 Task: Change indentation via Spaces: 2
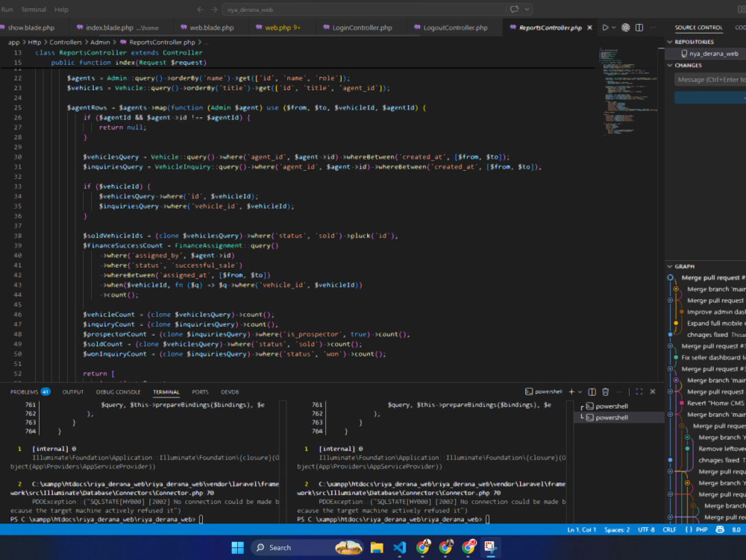[617, 529]
